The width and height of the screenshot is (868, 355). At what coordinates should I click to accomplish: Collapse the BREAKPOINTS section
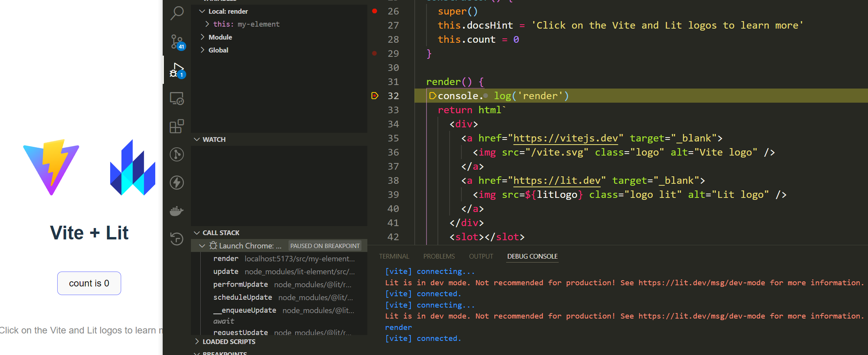pos(197,353)
